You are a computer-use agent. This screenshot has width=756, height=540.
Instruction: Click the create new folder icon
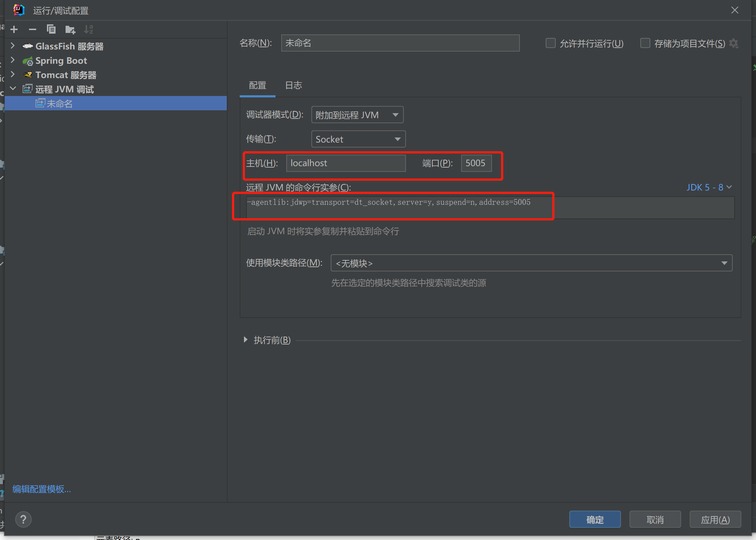[x=70, y=29]
